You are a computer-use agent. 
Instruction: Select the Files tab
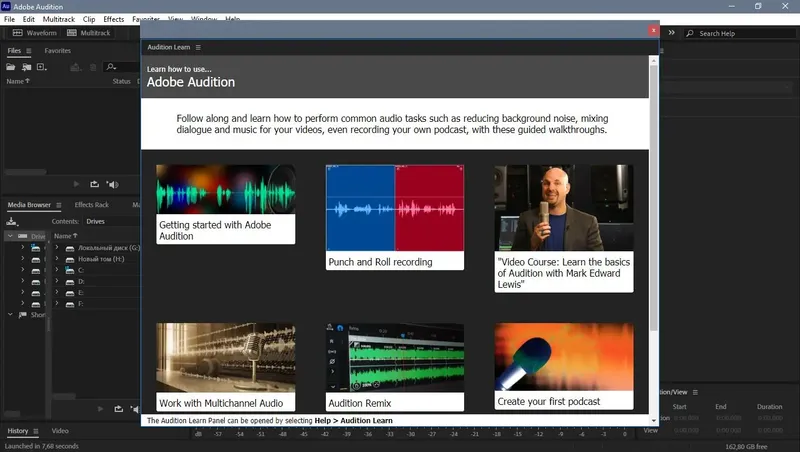tap(14, 51)
